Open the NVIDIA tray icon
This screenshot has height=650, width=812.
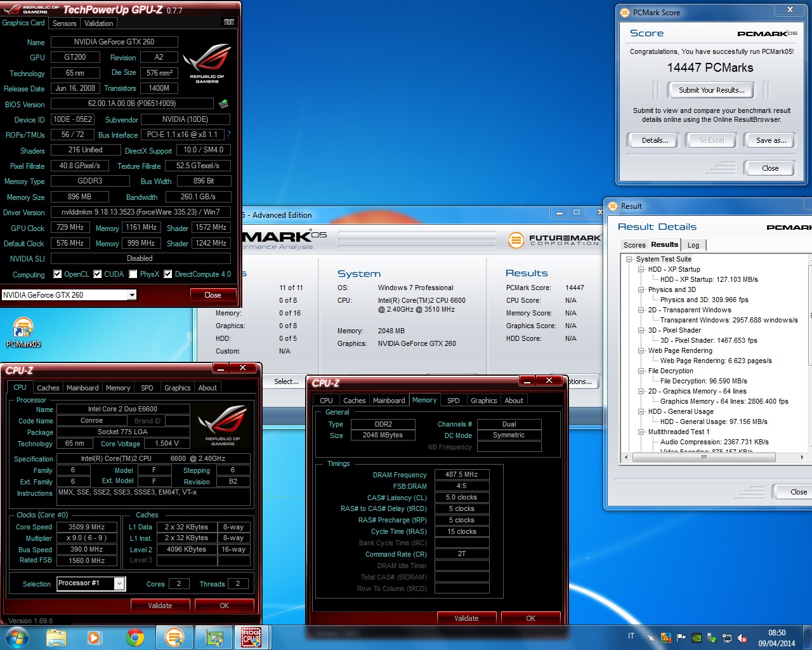click(696, 638)
